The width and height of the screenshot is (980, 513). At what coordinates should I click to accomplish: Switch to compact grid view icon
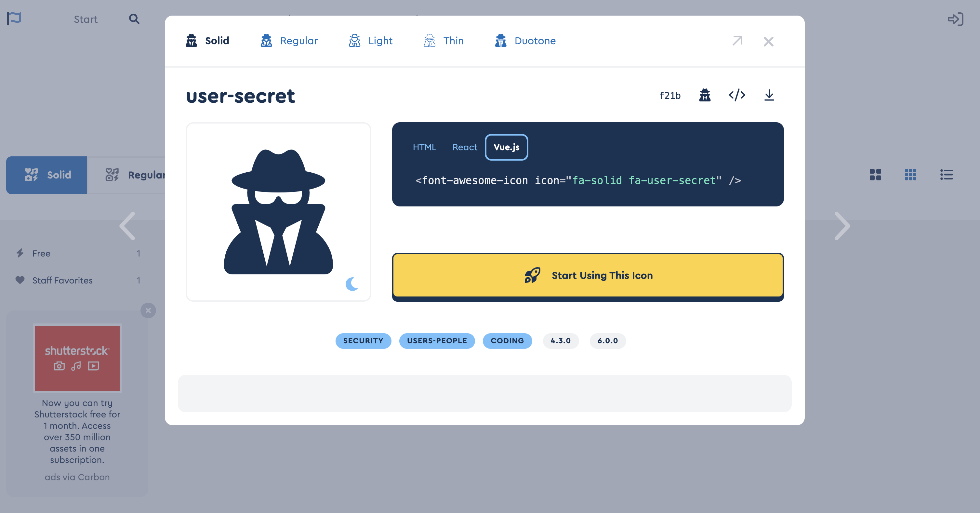(910, 175)
